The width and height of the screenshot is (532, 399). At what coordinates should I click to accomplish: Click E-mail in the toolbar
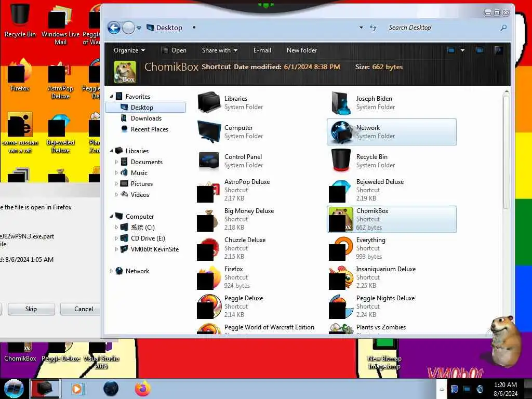tap(262, 50)
